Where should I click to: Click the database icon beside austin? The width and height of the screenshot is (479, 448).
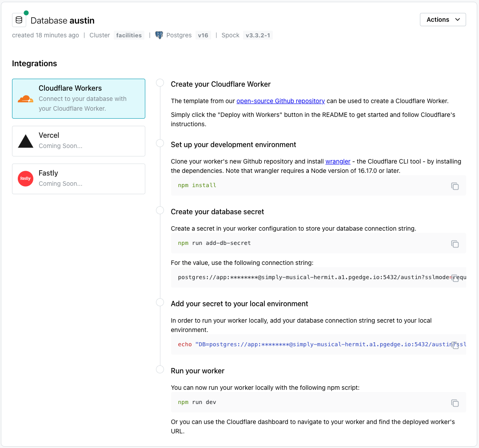pyautogui.click(x=18, y=19)
